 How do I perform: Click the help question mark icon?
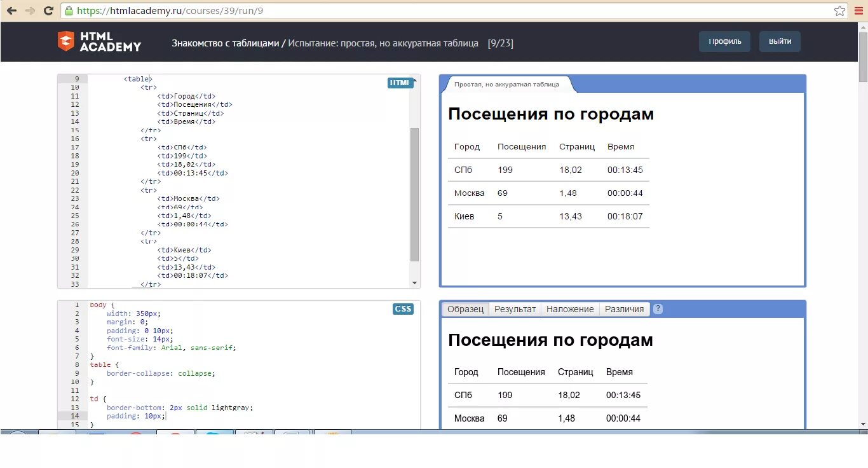(658, 309)
